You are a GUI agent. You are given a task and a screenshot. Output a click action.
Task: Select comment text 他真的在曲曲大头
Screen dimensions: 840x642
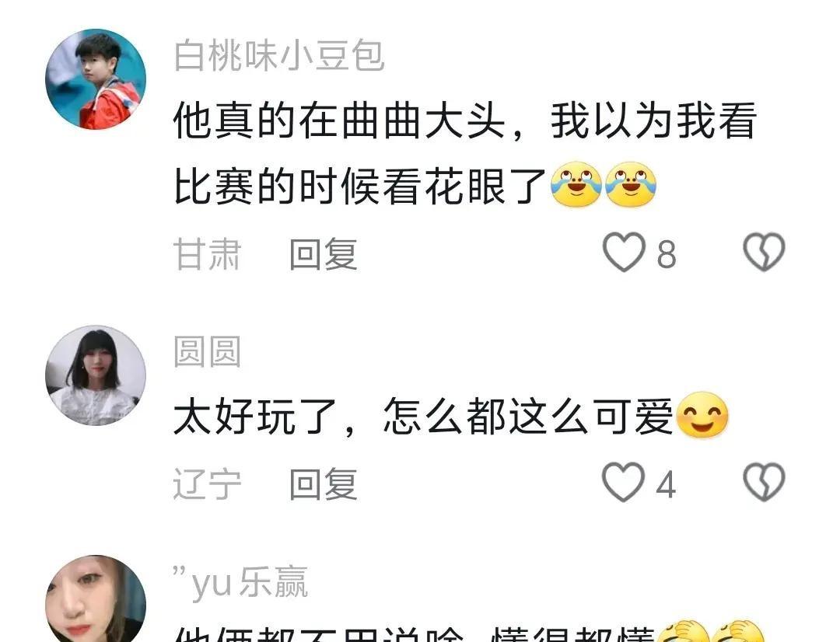tap(340, 121)
